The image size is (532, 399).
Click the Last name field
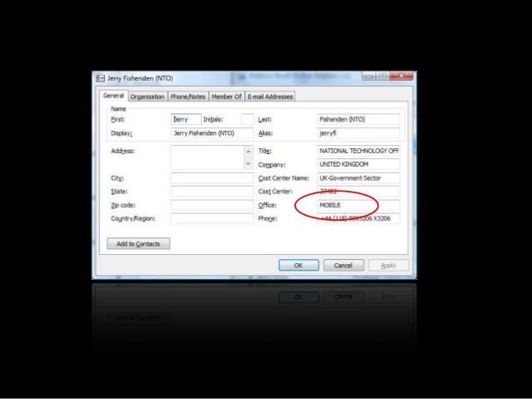pyautogui.click(x=359, y=119)
